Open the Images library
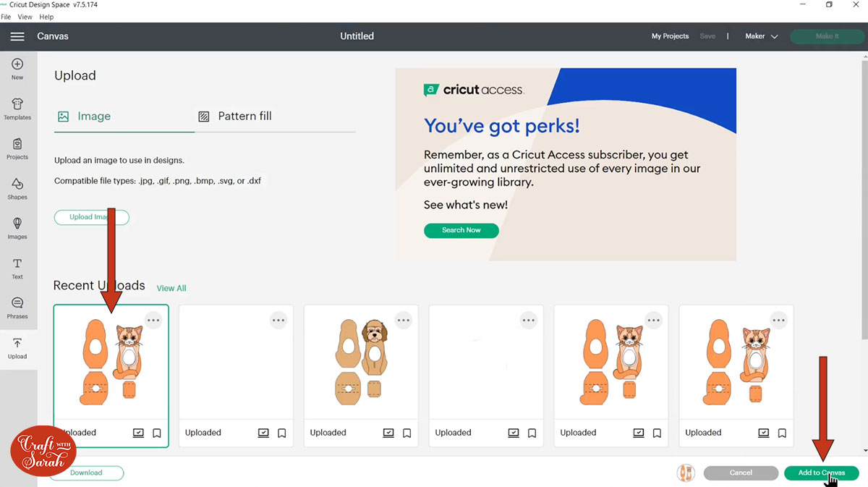The image size is (868, 487). 17,228
